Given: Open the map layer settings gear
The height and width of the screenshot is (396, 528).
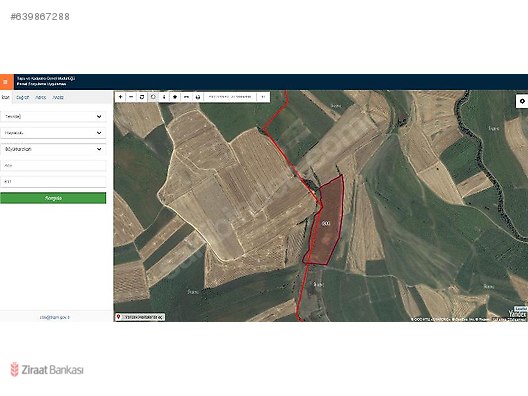Looking at the screenshot, I should pos(522,101).
